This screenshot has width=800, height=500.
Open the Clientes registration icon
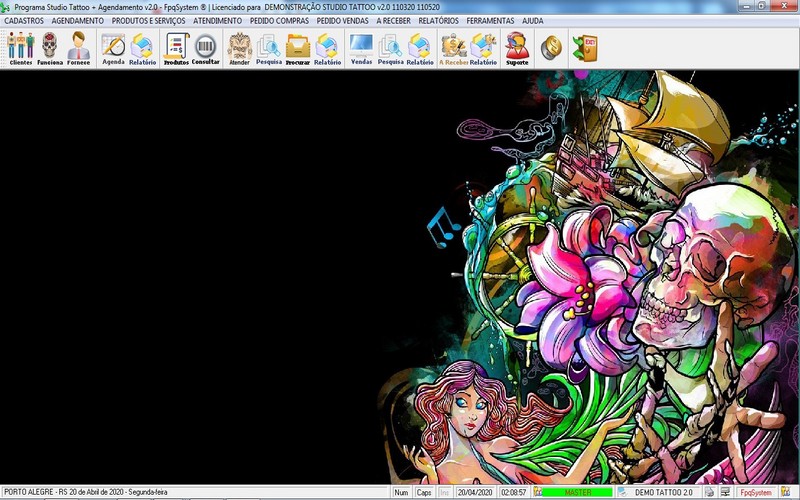(x=20, y=47)
